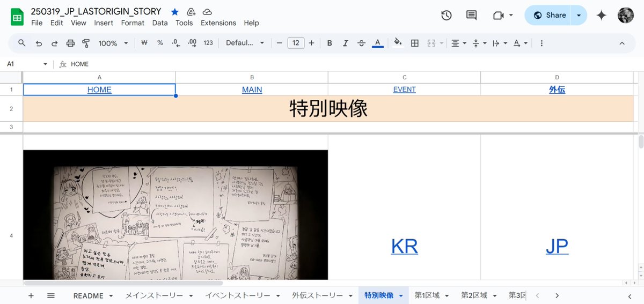Collapse the toolbar with up chevron
The image size is (644, 304).
click(x=621, y=43)
